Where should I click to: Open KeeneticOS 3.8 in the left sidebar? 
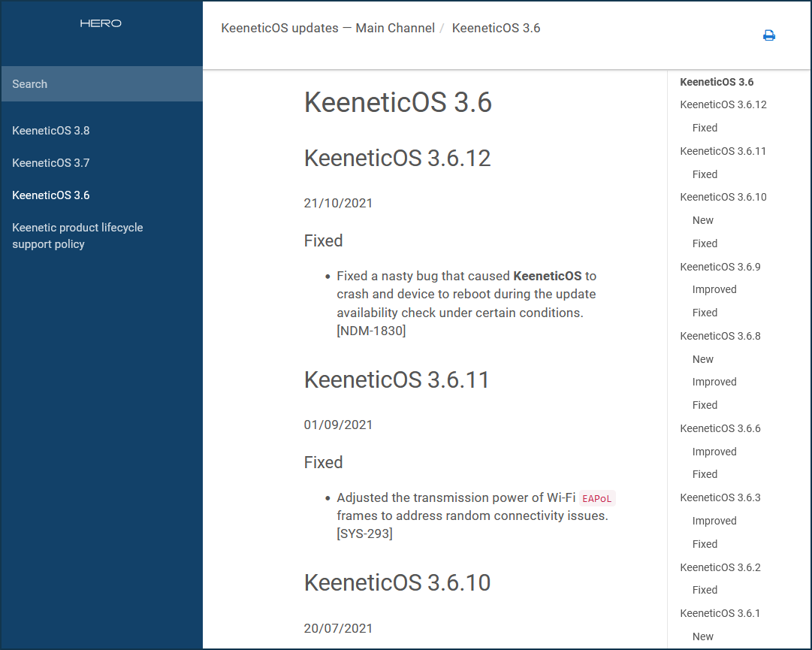[x=51, y=131]
